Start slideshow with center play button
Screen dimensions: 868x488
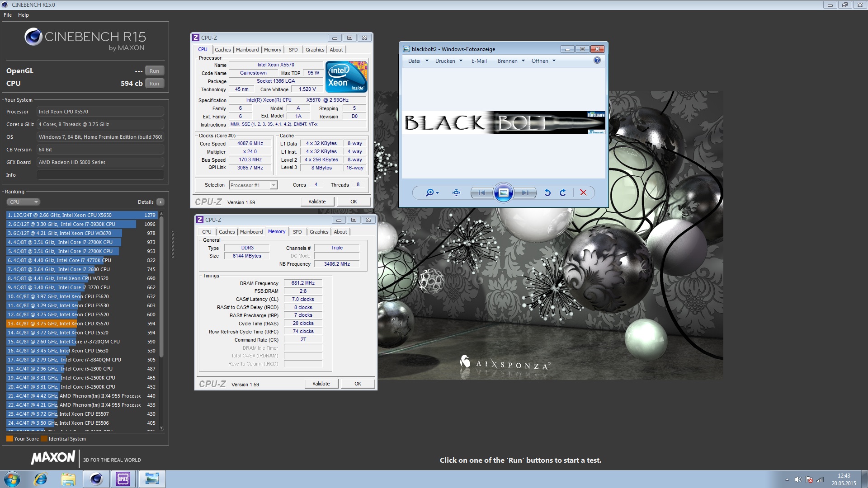503,193
